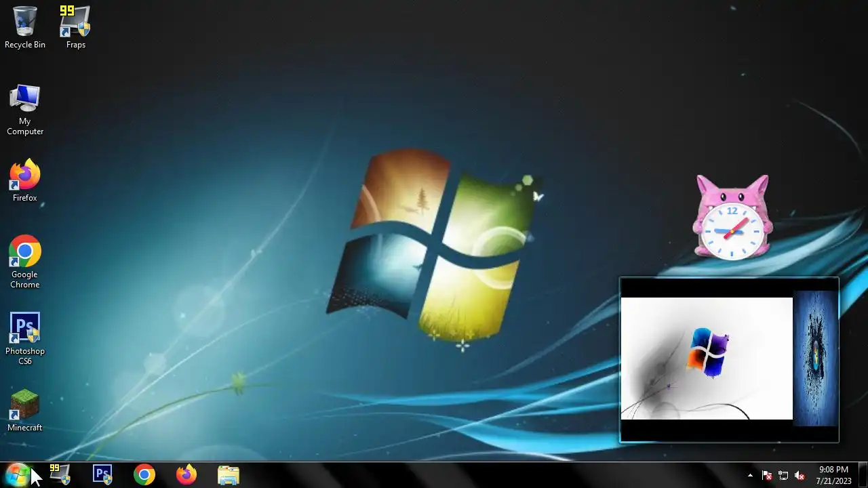Click the blue splash picture in slideshow gadget
Image resolution: width=868 pixels, height=488 pixels.
coord(815,359)
